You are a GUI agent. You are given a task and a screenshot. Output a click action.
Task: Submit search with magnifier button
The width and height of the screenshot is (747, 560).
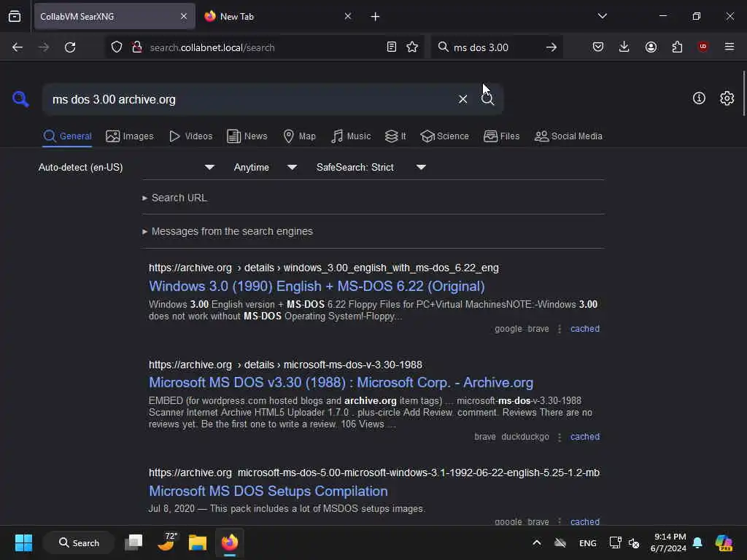(487, 99)
